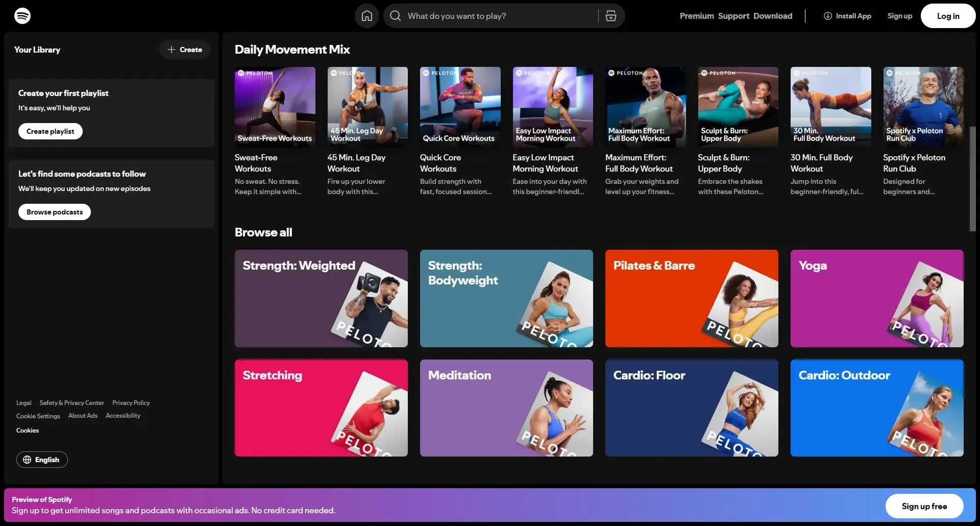Open Easy Low Impact Morning Workout thumbnail
The width and height of the screenshot is (980, 526).
click(x=553, y=107)
